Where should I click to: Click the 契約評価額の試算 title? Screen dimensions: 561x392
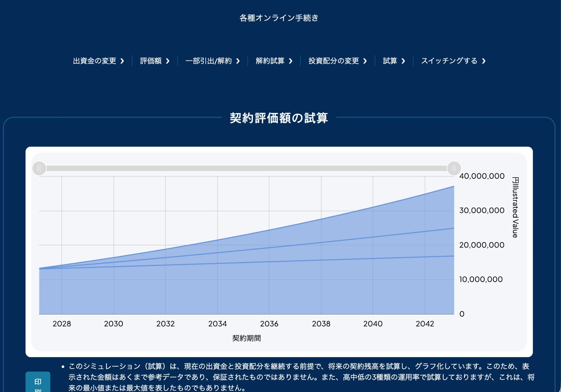coord(279,118)
